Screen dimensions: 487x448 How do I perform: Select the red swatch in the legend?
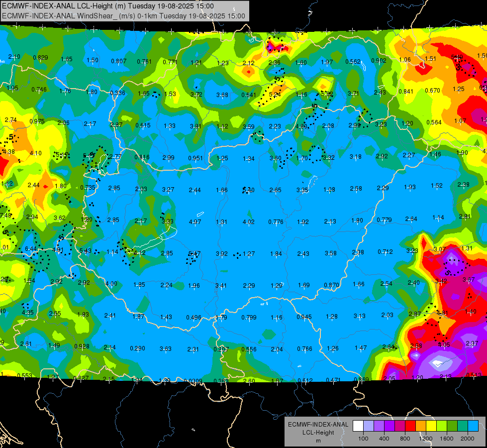pos(410,426)
